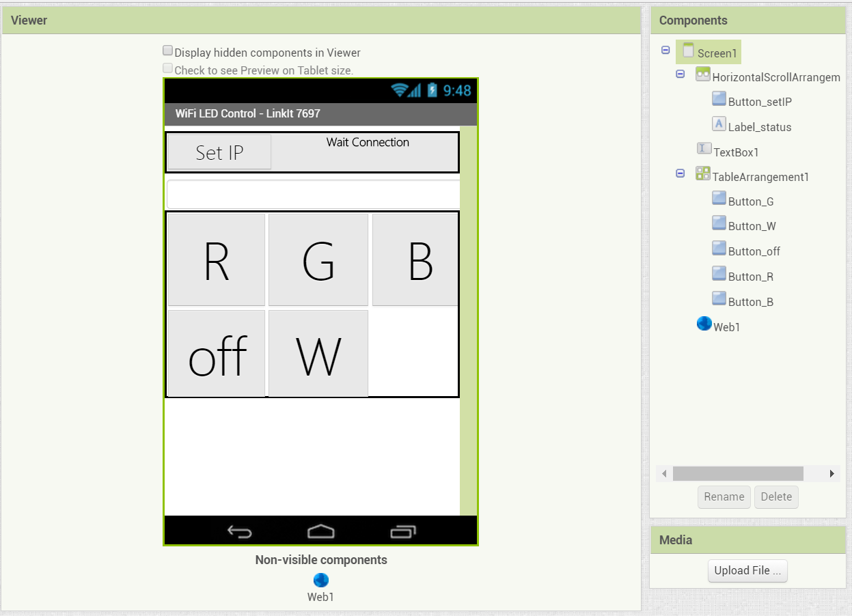Click the Button_G icon in the components tree

point(719,198)
